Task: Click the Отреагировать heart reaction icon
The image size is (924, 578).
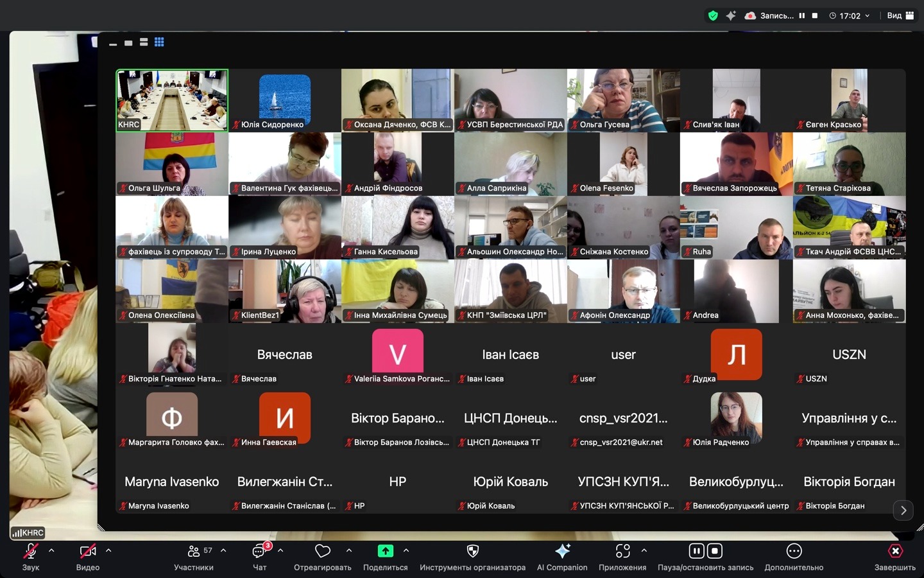Action: pyautogui.click(x=322, y=551)
